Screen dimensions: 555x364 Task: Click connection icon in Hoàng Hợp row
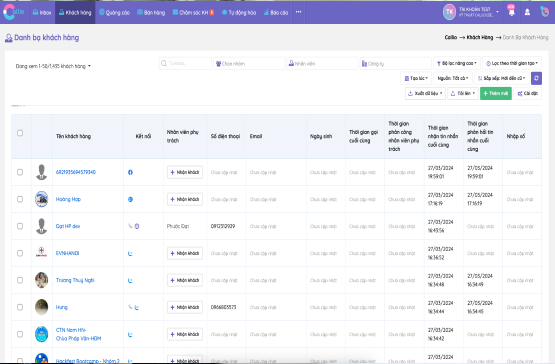coord(130,199)
